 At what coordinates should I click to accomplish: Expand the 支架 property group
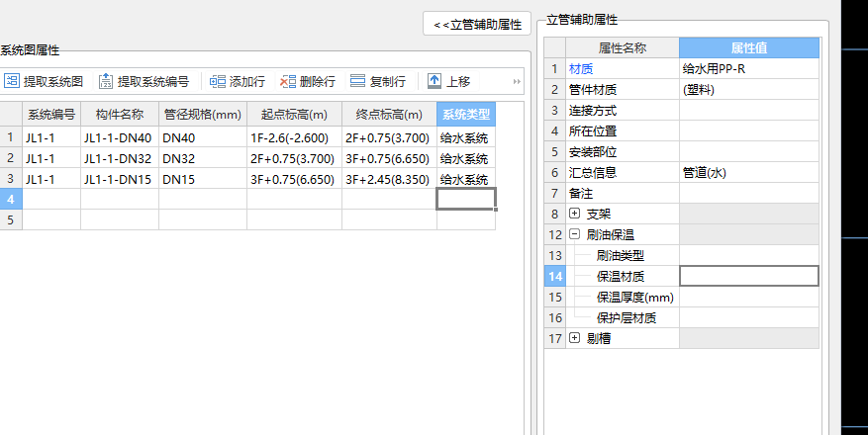click(x=575, y=214)
